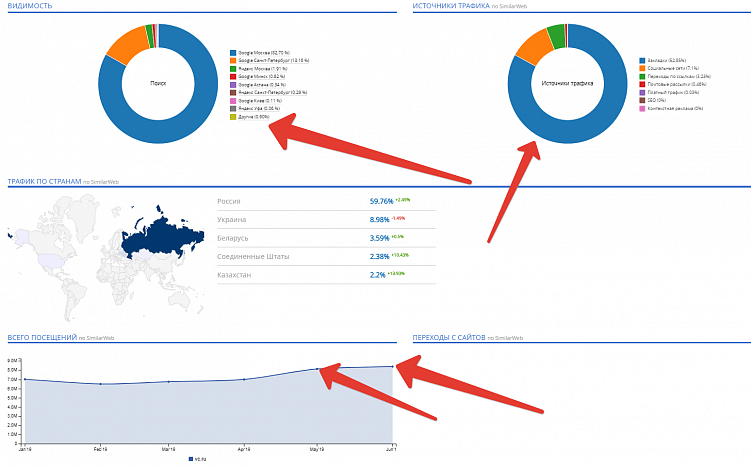The height and width of the screenshot is (466, 751).
Task: Select the Jan'19 data point on the chart
Action: point(25,379)
